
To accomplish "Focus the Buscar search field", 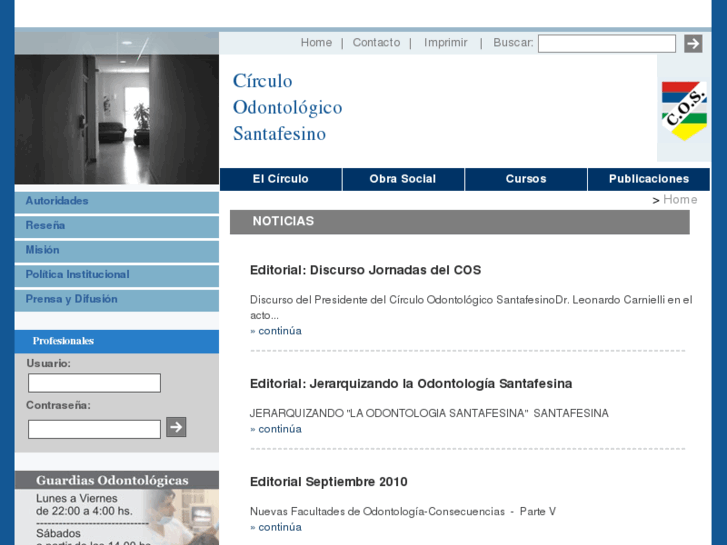I will (x=606, y=44).
